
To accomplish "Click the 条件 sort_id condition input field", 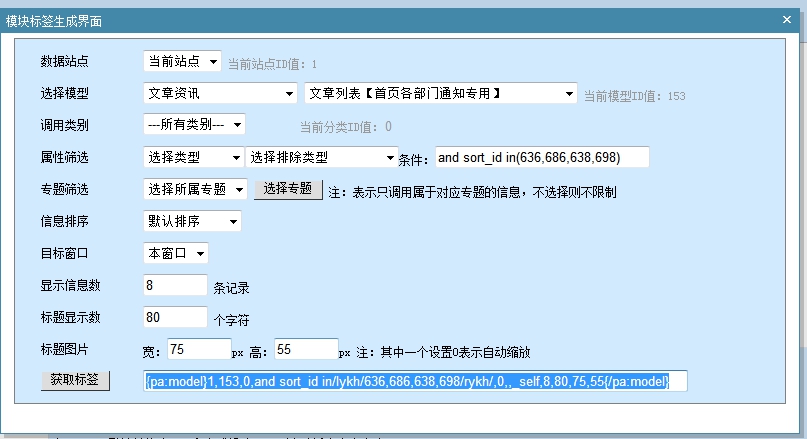I will [x=540, y=157].
